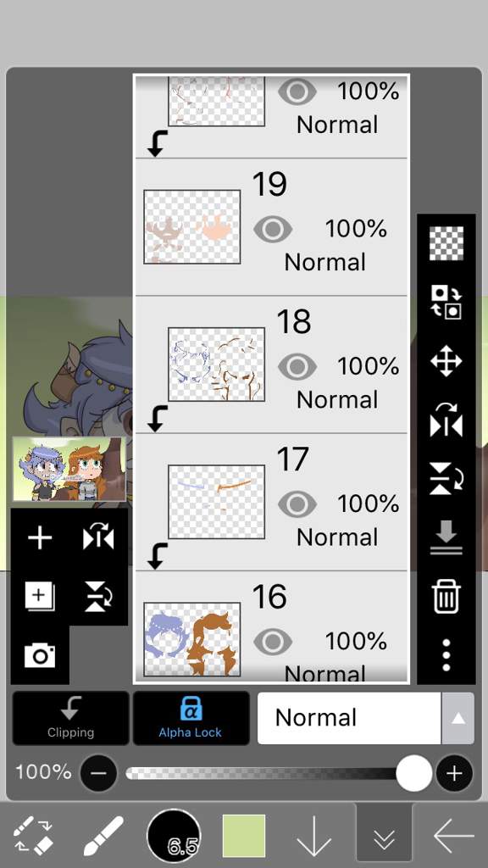Hide layer 17 with its eye icon

pyautogui.click(x=297, y=504)
